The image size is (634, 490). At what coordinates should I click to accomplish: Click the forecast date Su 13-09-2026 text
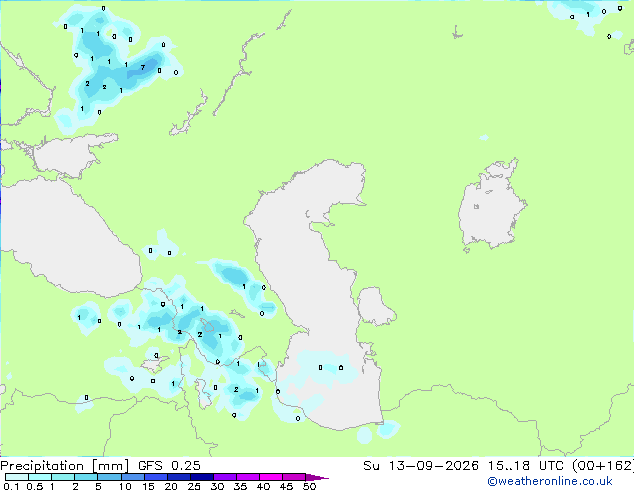(421, 466)
